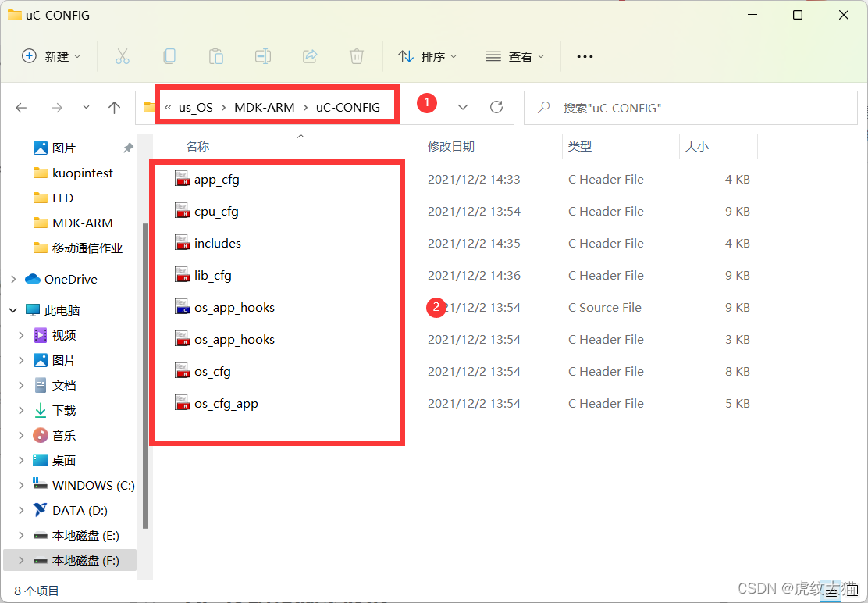Sort by 大小 column header
This screenshot has height=603, width=868.
click(697, 147)
